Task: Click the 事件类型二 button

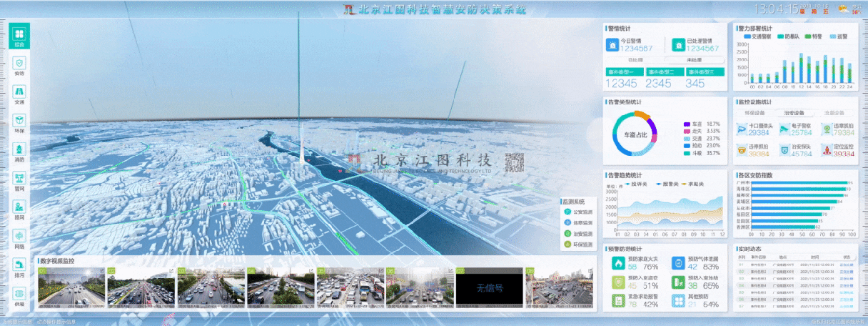Action: coord(665,72)
